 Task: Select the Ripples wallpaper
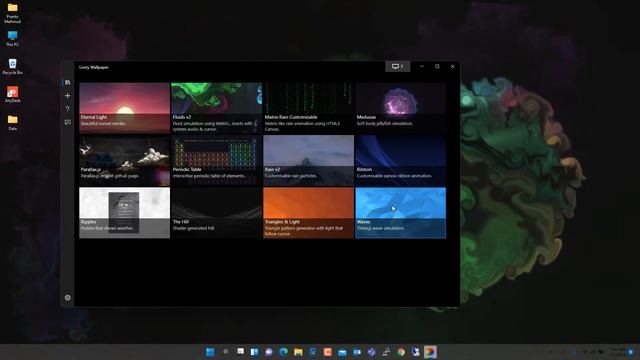124,213
